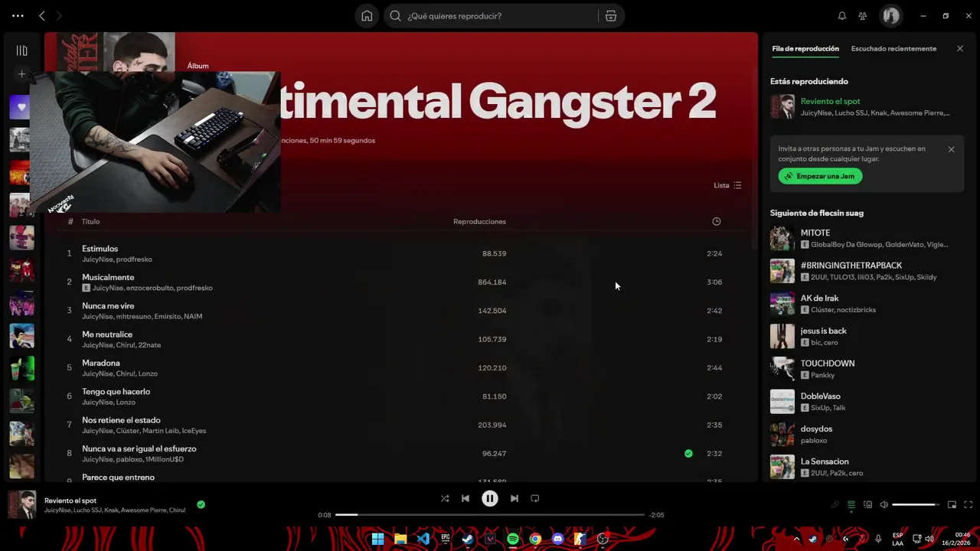Go back with the left arrow

coord(42,16)
